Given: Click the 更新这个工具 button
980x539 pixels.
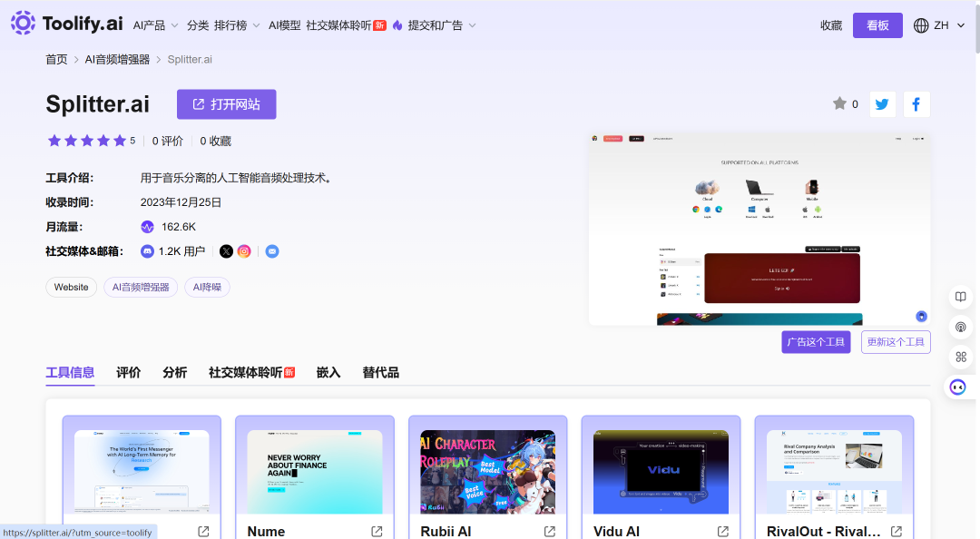Looking at the screenshot, I should (896, 342).
